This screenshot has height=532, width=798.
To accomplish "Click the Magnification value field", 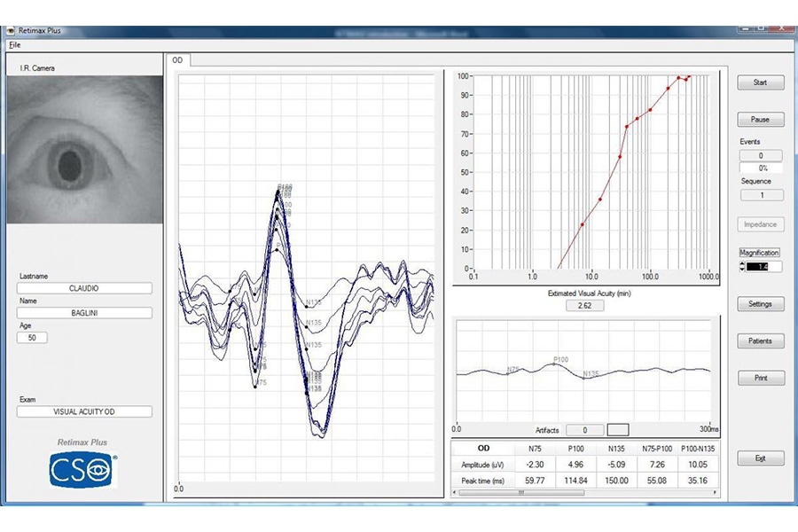I will (763, 266).
